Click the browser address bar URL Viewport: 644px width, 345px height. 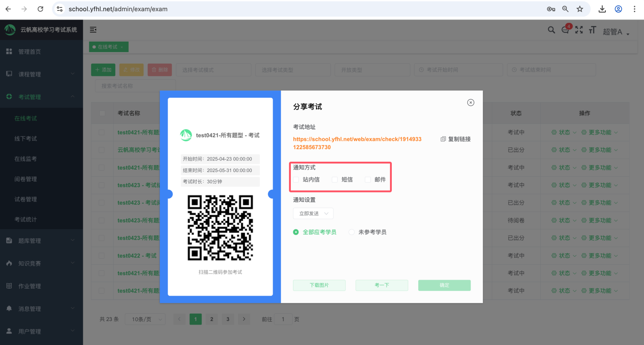pos(118,9)
